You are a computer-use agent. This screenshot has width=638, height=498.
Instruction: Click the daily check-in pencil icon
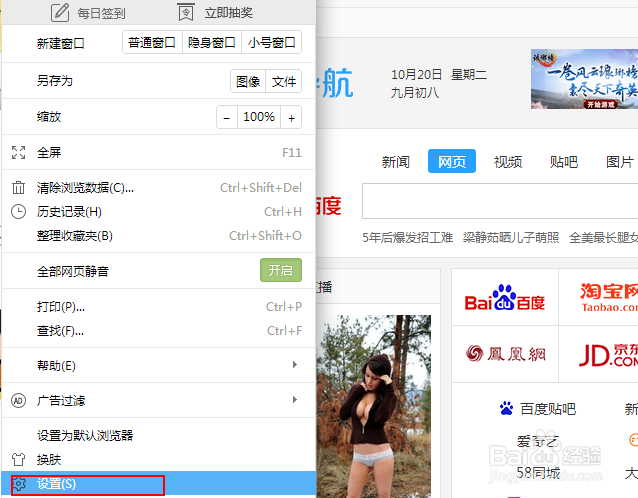point(60,12)
